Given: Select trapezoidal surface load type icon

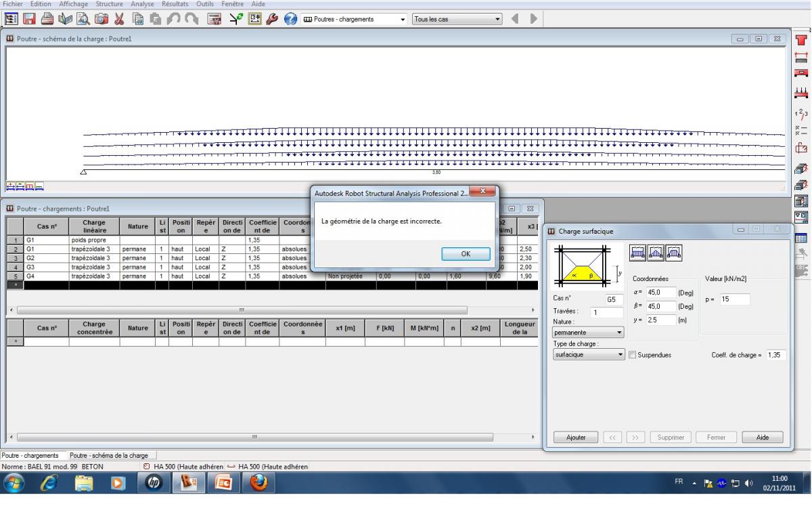Looking at the screenshot, I should [x=673, y=253].
